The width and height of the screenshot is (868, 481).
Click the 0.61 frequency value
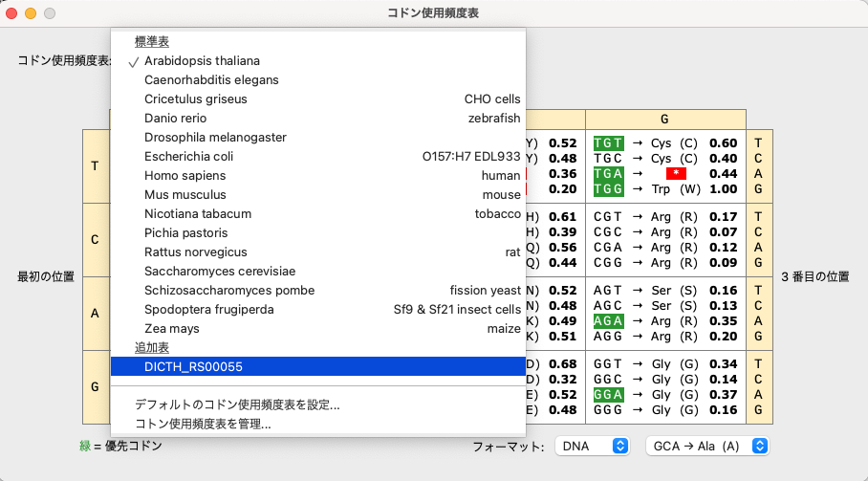(x=563, y=217)
